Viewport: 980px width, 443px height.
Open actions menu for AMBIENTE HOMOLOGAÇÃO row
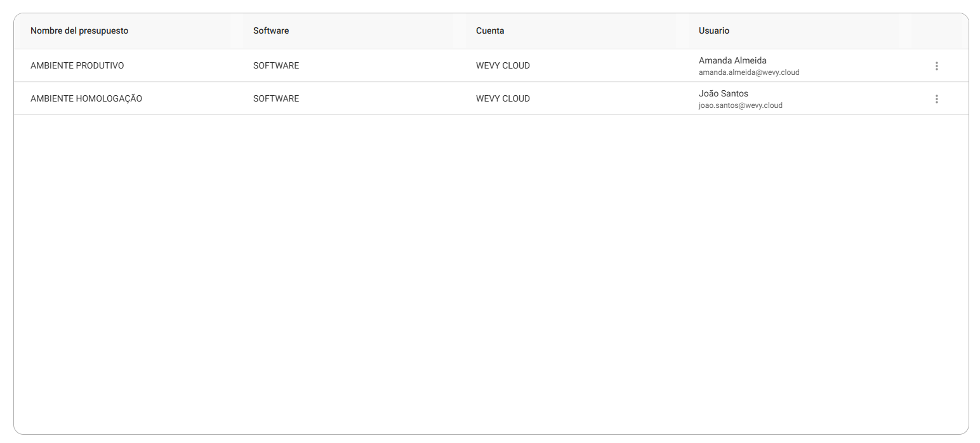point(936,99)
